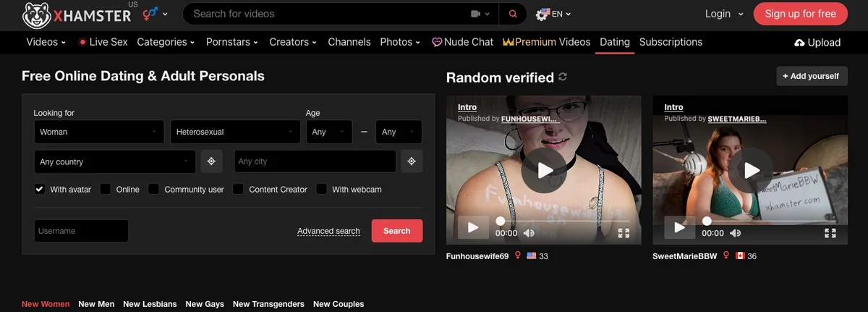Open the orientation gender symbols selector
The image size is (868, 312).
(x=156, y=14)
